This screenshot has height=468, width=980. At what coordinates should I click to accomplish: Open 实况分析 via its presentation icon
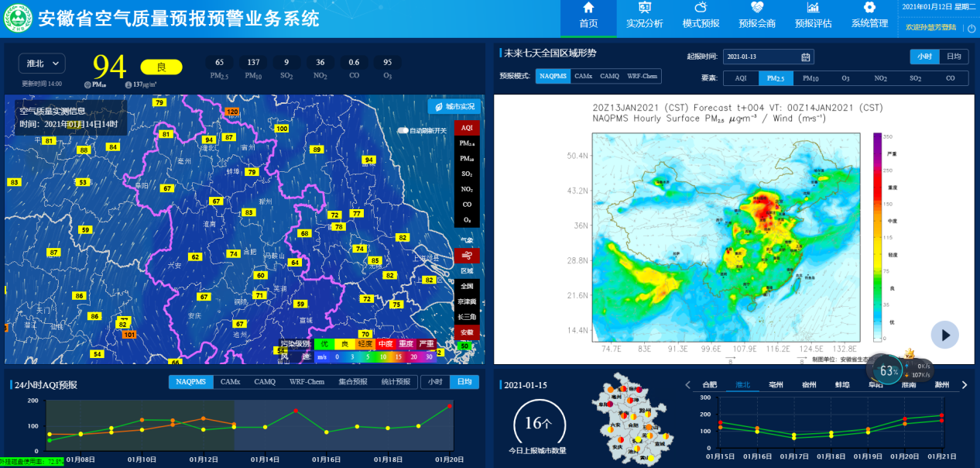644,8
